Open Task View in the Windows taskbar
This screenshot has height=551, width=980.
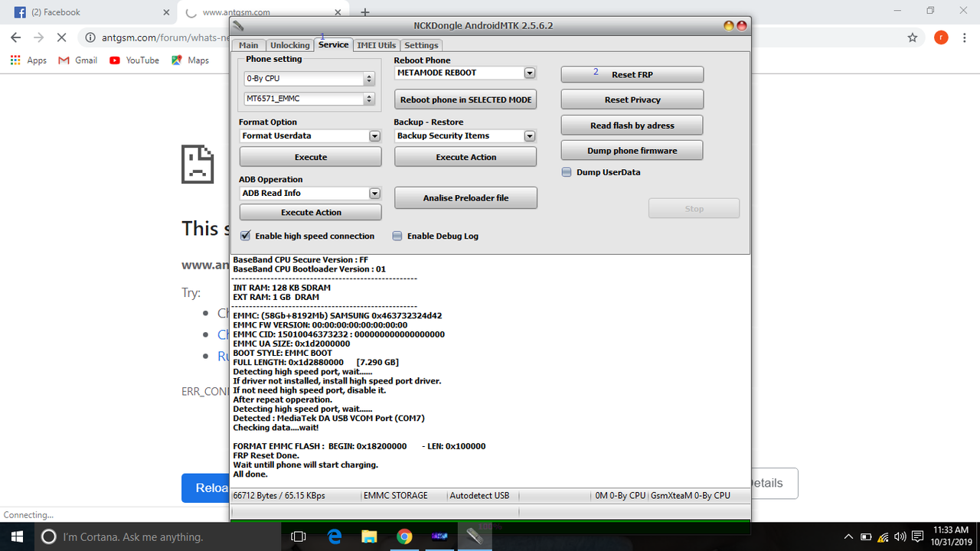(299, 537)
